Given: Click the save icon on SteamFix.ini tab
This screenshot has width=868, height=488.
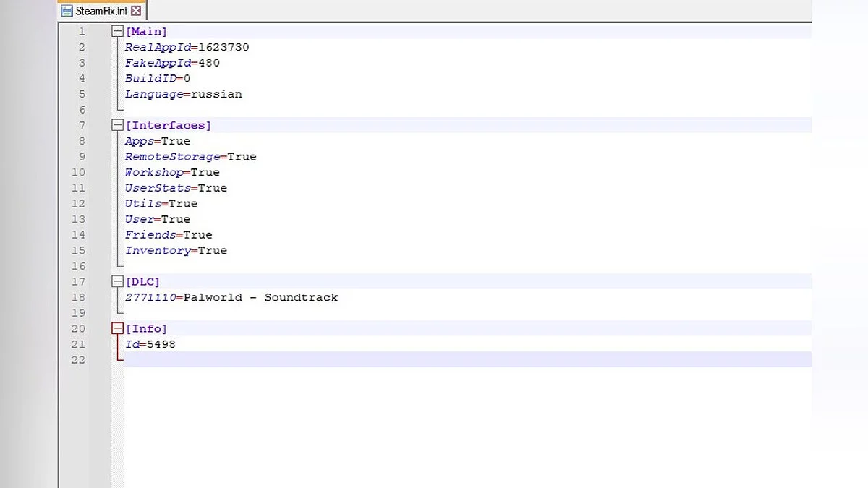Looking at the screenshot, I should pos(67,11).
